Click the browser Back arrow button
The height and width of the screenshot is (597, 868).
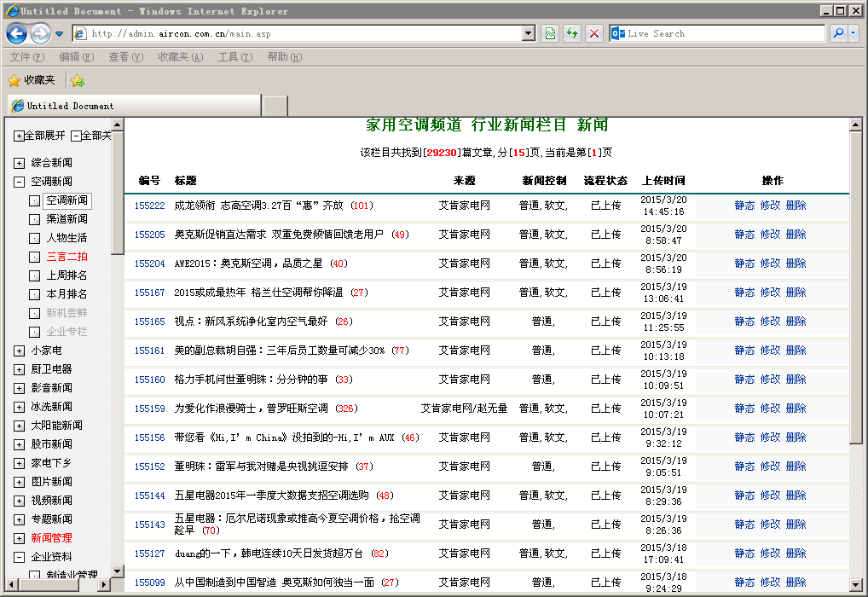pos(16,34)
